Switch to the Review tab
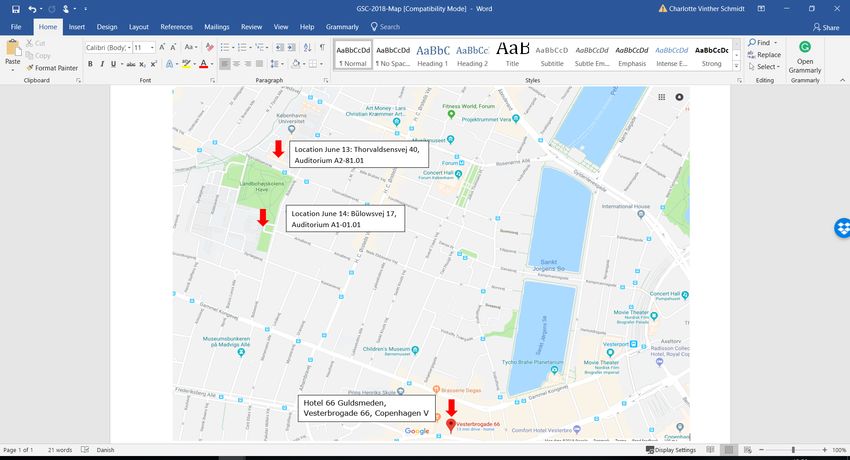Screen dimensions: 850x460 pos(252,27)
